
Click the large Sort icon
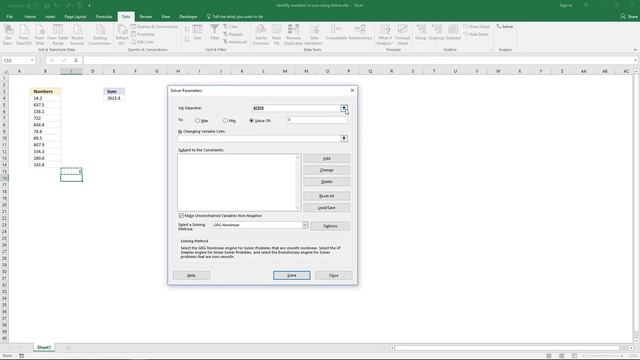198,33
